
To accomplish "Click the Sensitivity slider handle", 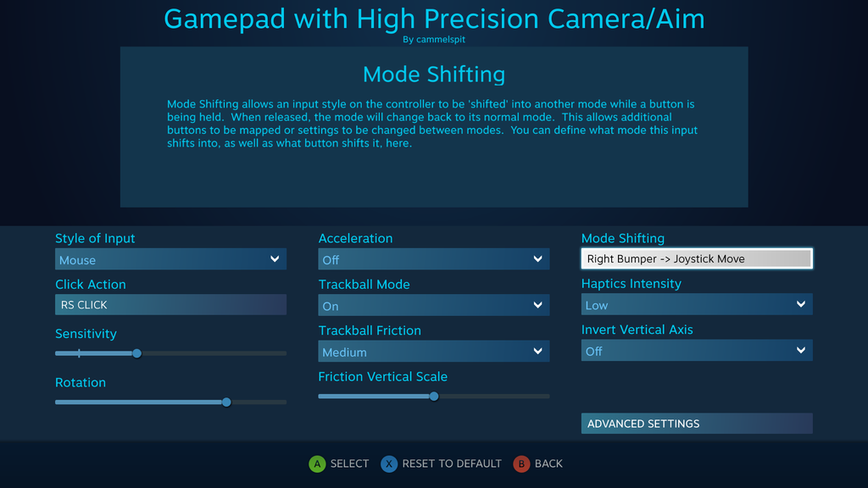I will (136, 353).
